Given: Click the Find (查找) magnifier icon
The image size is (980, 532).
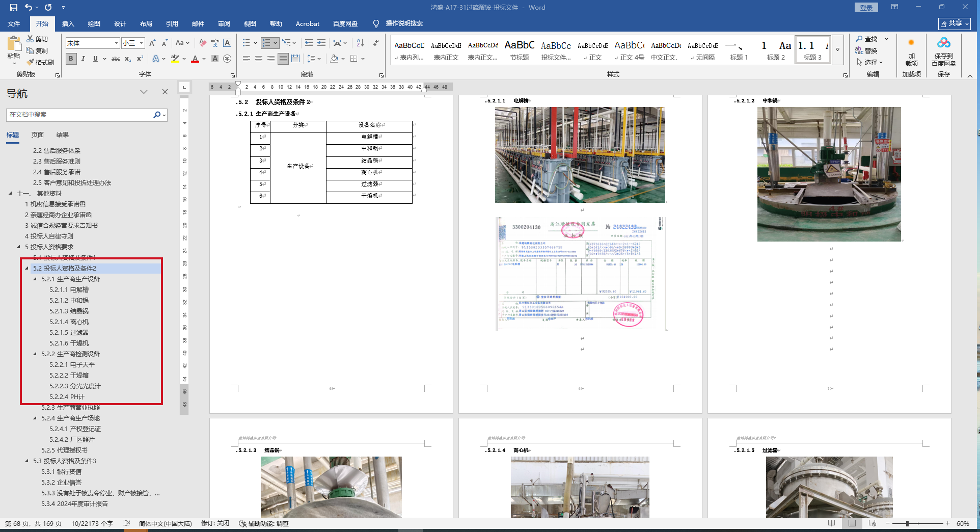Looking at the screenshot, I should 859,39.
